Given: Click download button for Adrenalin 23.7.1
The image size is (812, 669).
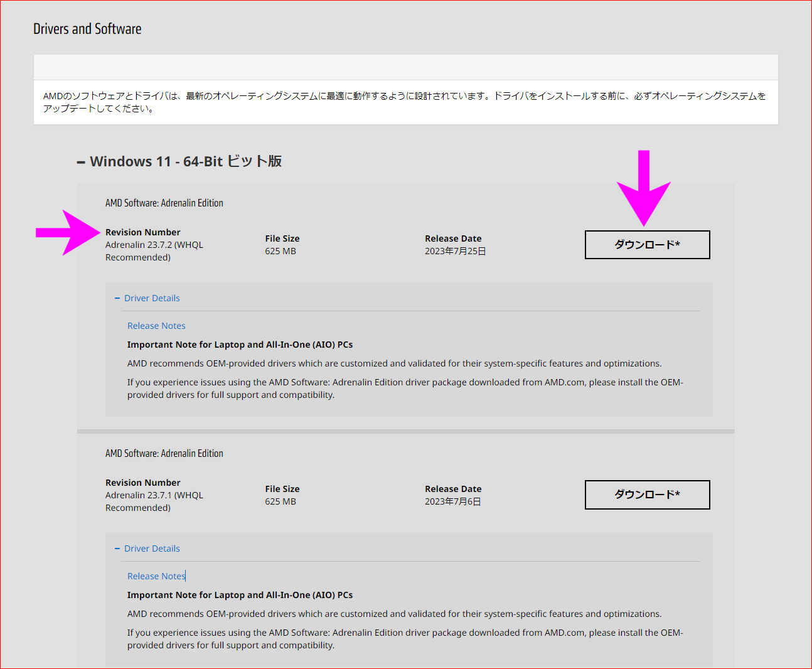Looking at the screenshot, I should (x=647, y=495).
